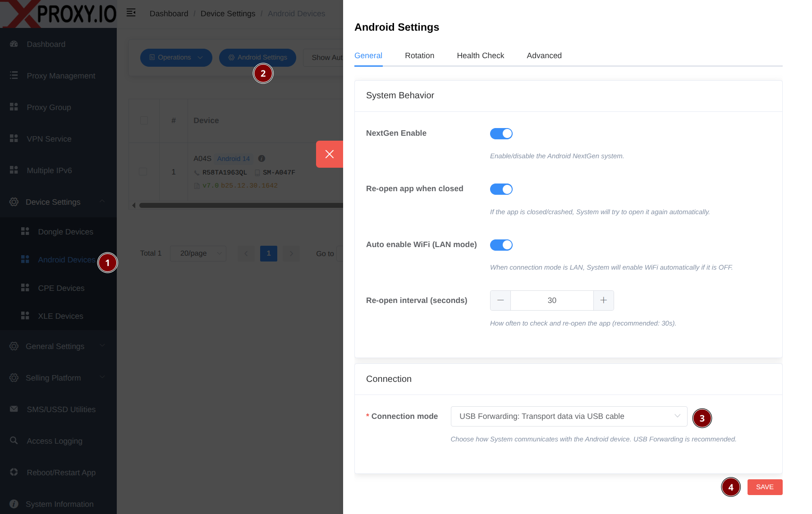Image resolution: width=812 pixels, height=514 pixels.
Task: Click the Reboot/Restart App sidebar icon
Action: [x=14, y=472]
